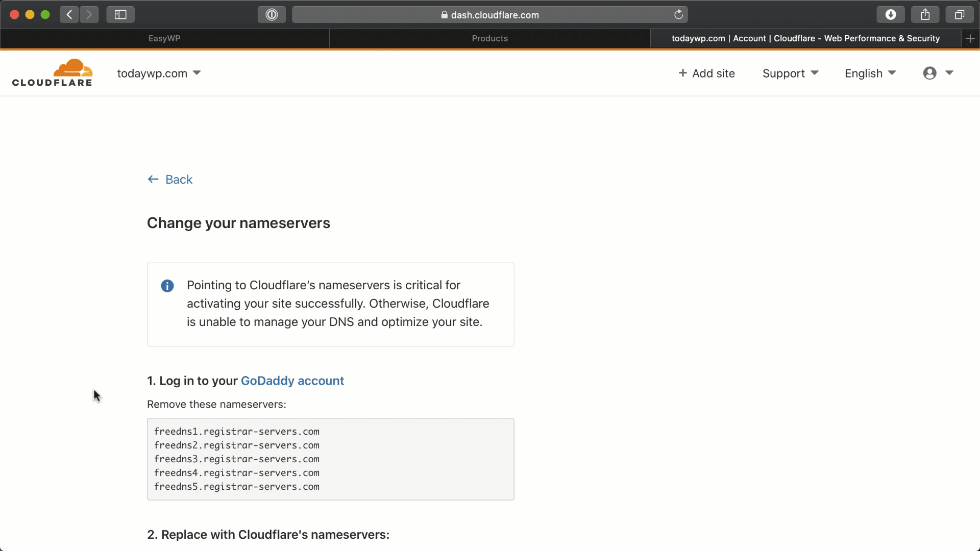Switch to the EasyWP tab
The image size is (980, 551).
164,39
